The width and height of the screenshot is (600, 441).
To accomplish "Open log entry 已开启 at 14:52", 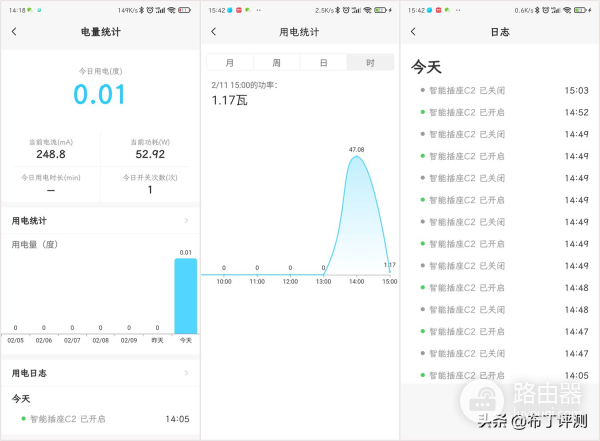I will coord(500,112).
